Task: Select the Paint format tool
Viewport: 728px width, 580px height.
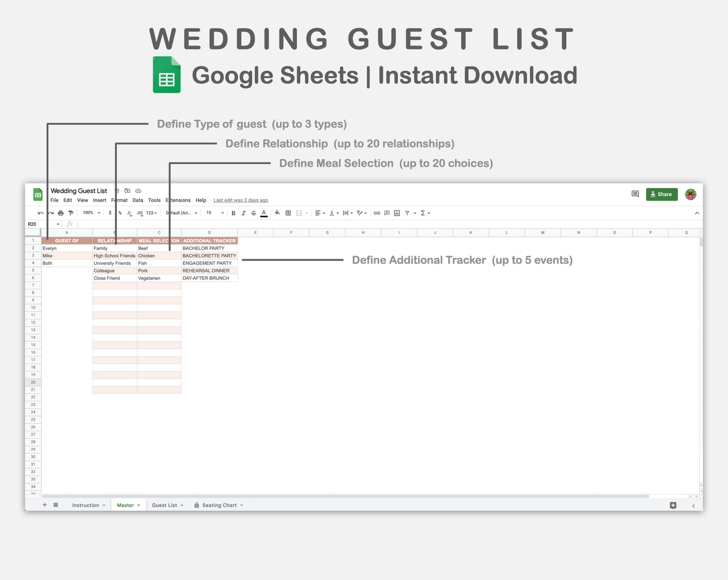Action: click(71, 212)
